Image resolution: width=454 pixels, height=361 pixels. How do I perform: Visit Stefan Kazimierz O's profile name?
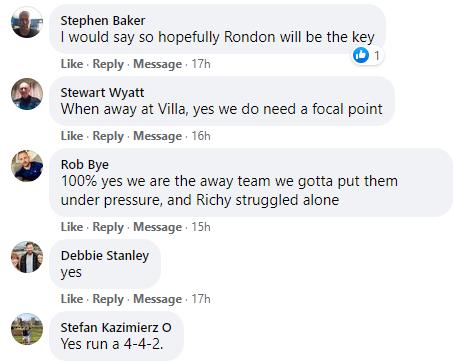point(116,328)
